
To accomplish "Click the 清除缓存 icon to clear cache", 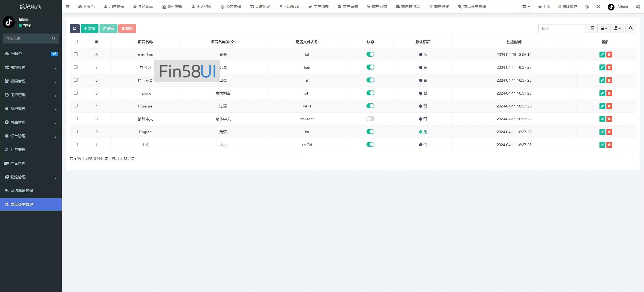I will pyautogui.click(x=567, y=7).
